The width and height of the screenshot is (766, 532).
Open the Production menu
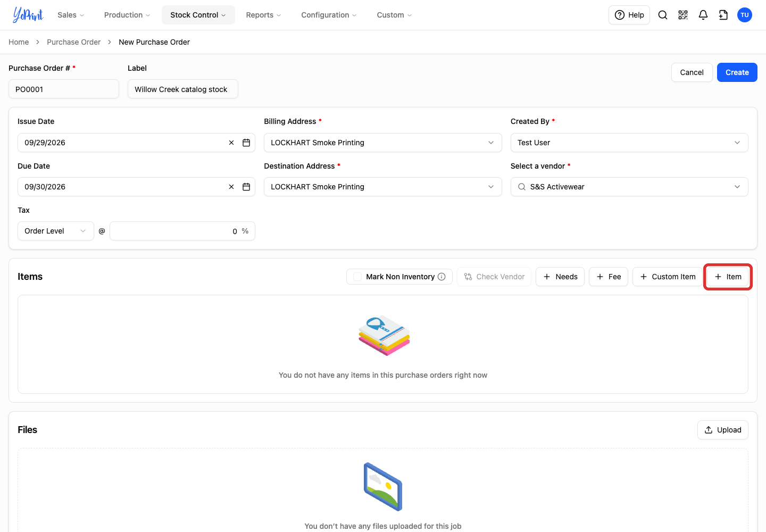pyautogui.click(x=127, y=15)
